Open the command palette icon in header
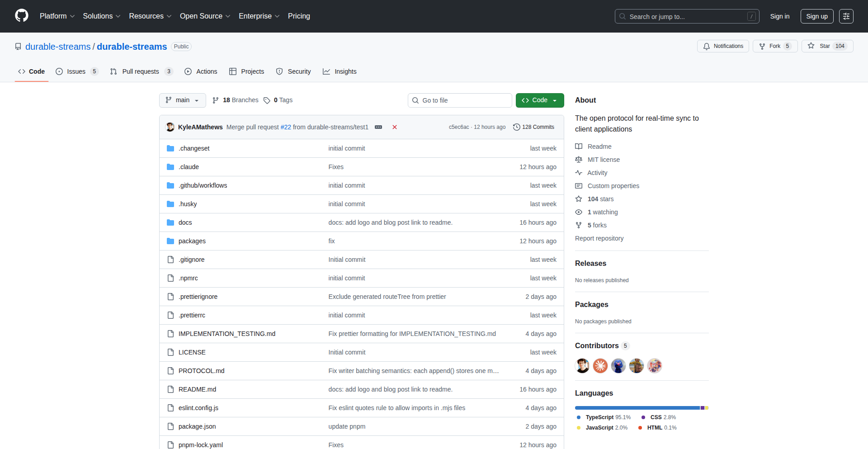Screen dimensions: 868x449 (x=846, y=16)
